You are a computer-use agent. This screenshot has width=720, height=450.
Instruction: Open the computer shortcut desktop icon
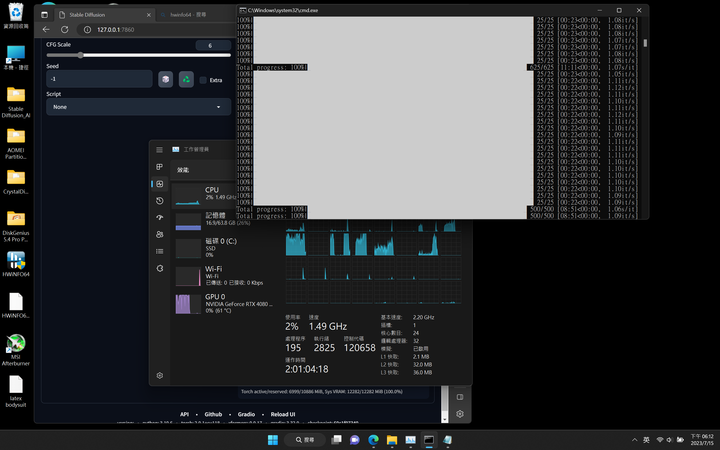tap(16, 57)
